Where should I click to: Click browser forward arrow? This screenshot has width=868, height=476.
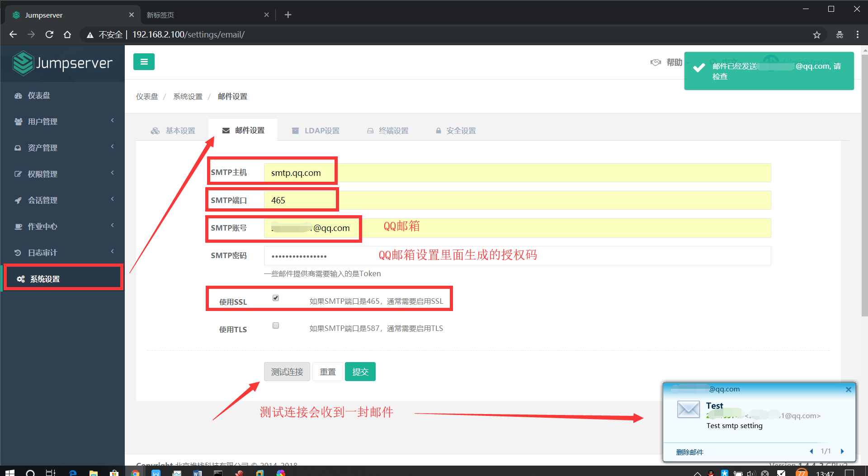[x=31, y=34]
